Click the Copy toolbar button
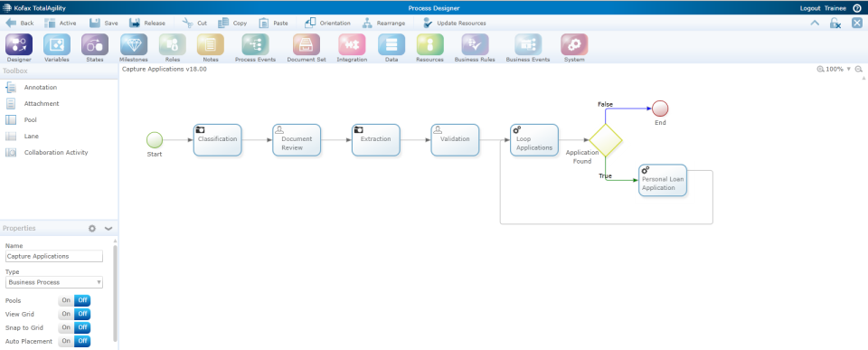 (x=232, y=24)
